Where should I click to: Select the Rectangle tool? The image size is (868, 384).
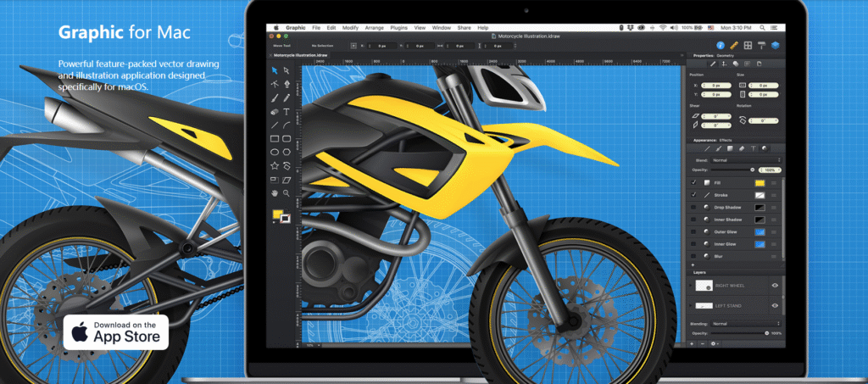274,138
